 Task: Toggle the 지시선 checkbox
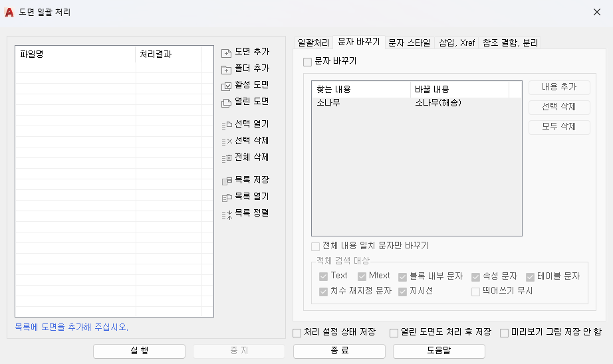click(x=402, y=292)
